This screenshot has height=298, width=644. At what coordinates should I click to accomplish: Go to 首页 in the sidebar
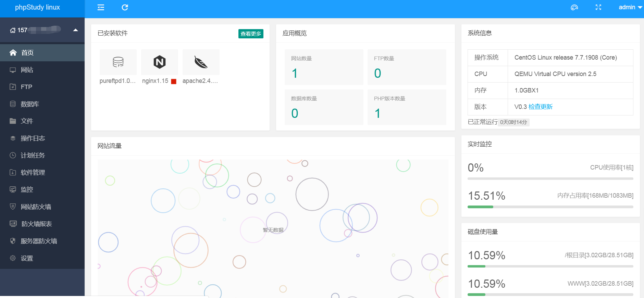[42, 53]
